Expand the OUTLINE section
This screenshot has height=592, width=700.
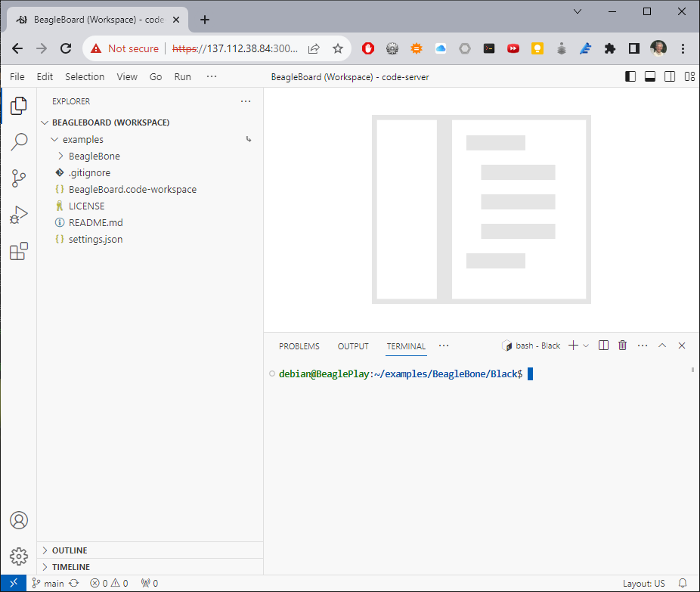click(x=69, y=550)
